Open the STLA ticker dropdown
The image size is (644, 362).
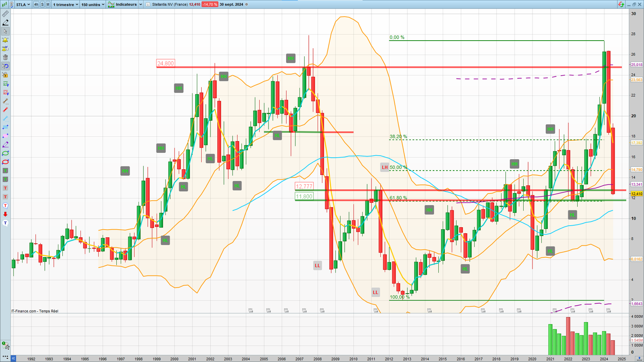[23, 4]
